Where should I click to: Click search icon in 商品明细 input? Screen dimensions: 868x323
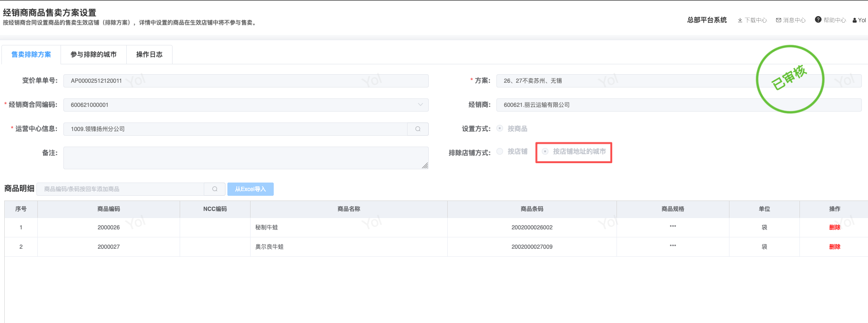tap(215, 189)
